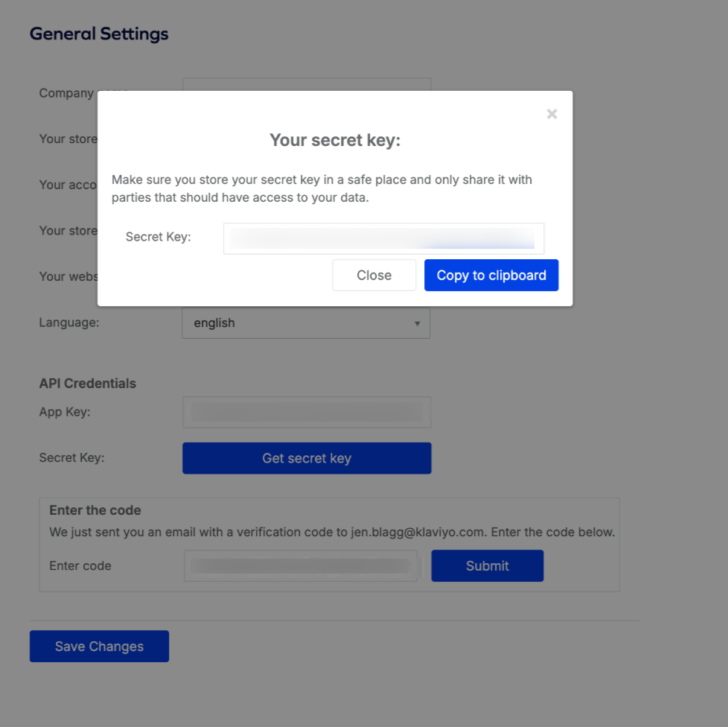Click the "App Key:" field label
Viewport: 728px width, 727px height.
coord(65,412)
